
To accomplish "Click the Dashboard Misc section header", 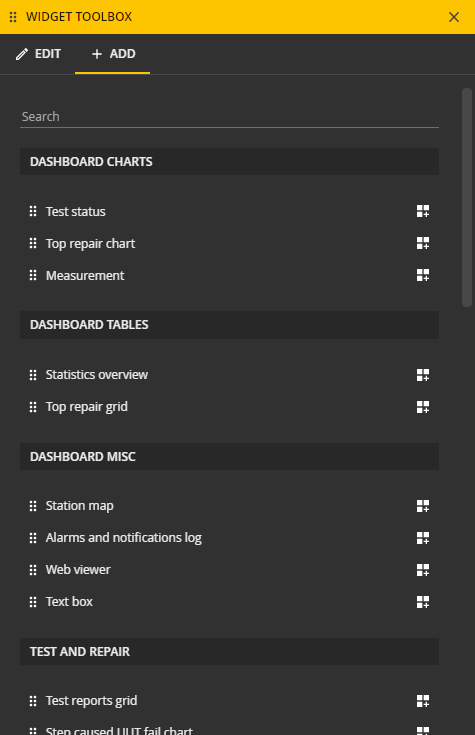I will coord(229,457).
